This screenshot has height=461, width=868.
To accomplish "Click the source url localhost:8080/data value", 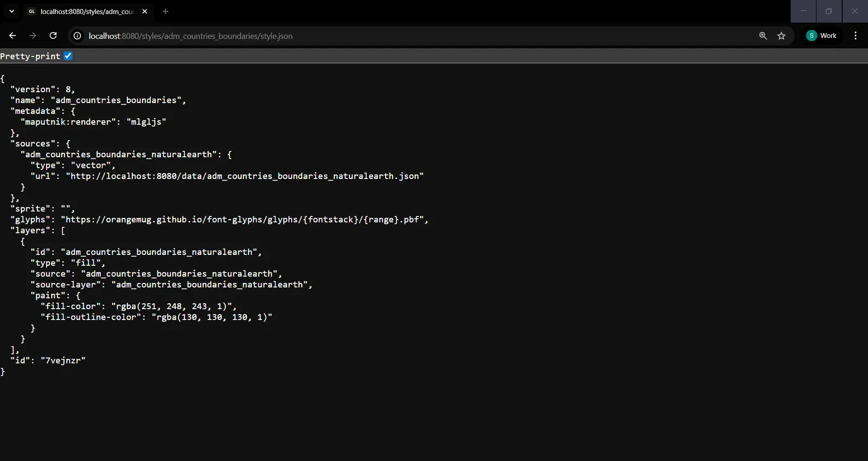I will click(x=245, y=176).
